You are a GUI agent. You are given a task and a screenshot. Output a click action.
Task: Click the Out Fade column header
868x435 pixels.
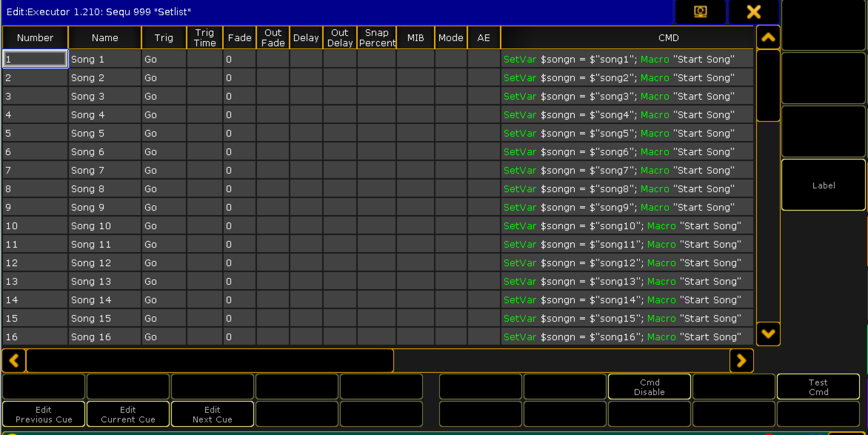tap(273, 38)
